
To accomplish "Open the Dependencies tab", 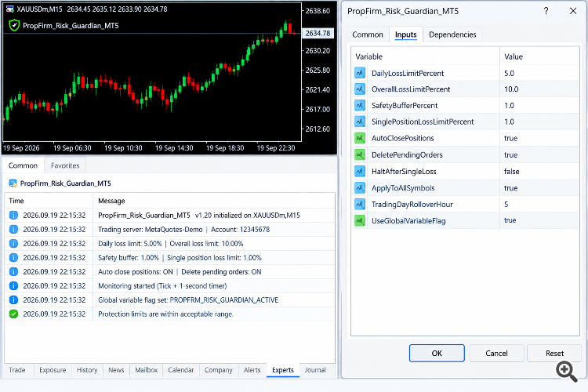I will (452, 34).
